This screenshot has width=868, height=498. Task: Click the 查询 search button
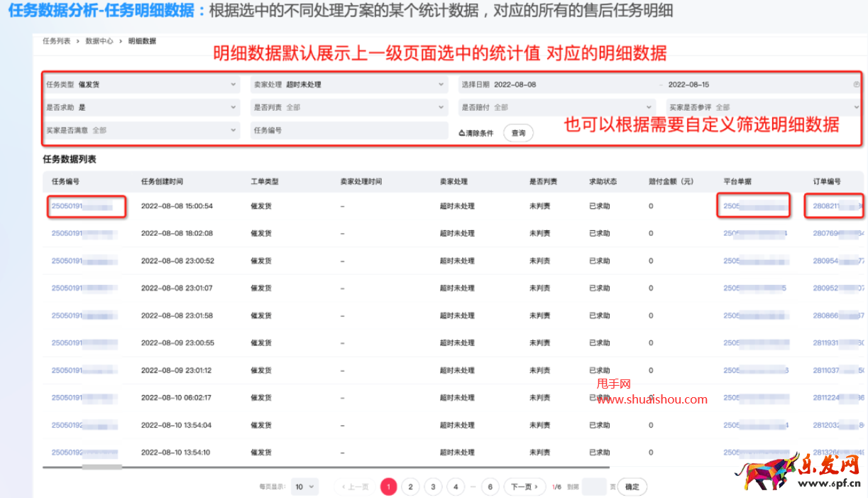517,133
